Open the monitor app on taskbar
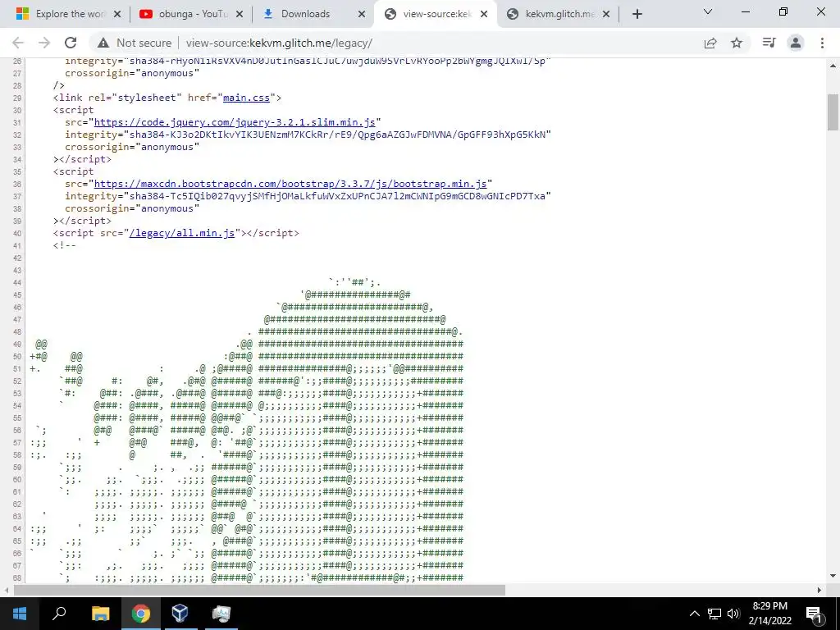This screenshot has height=630, width=840. tap(221, 614)
